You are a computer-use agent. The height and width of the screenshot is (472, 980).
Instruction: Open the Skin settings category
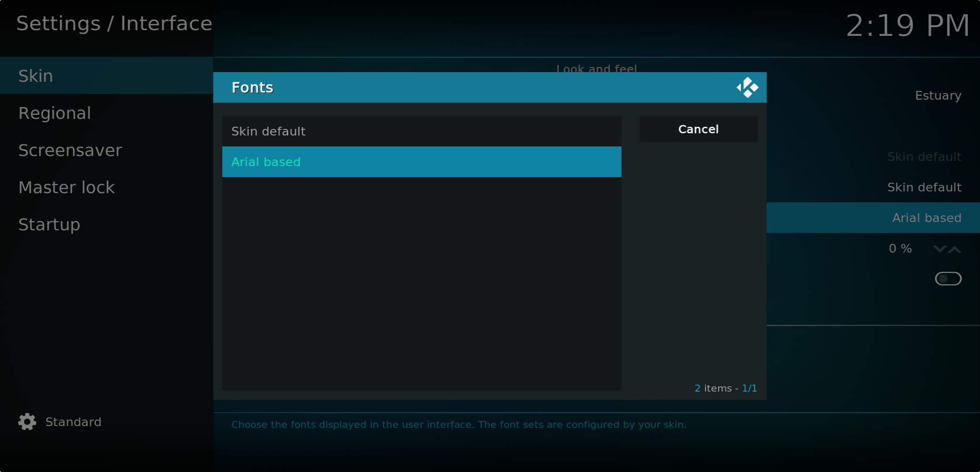(107, 76)
